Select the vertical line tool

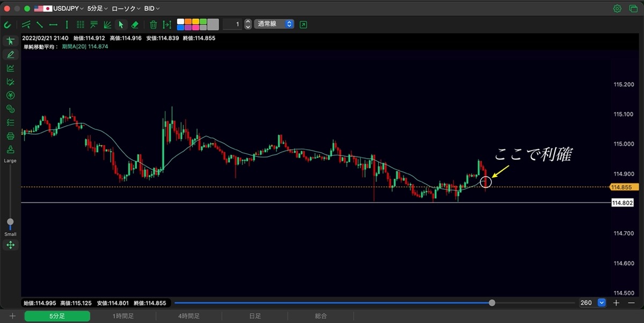(x=67, y=24)
